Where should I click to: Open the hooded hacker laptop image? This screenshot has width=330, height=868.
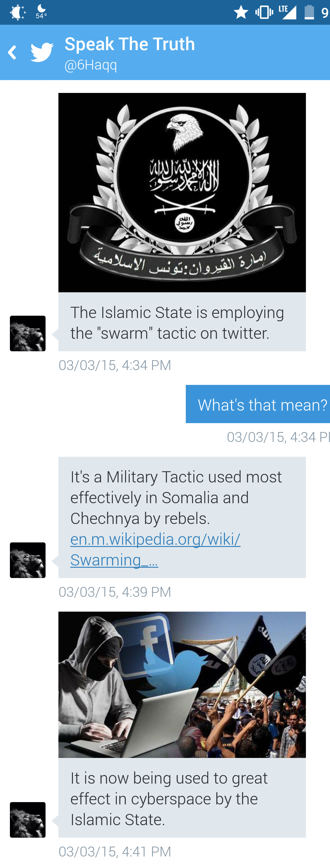[x=182, y=685]
